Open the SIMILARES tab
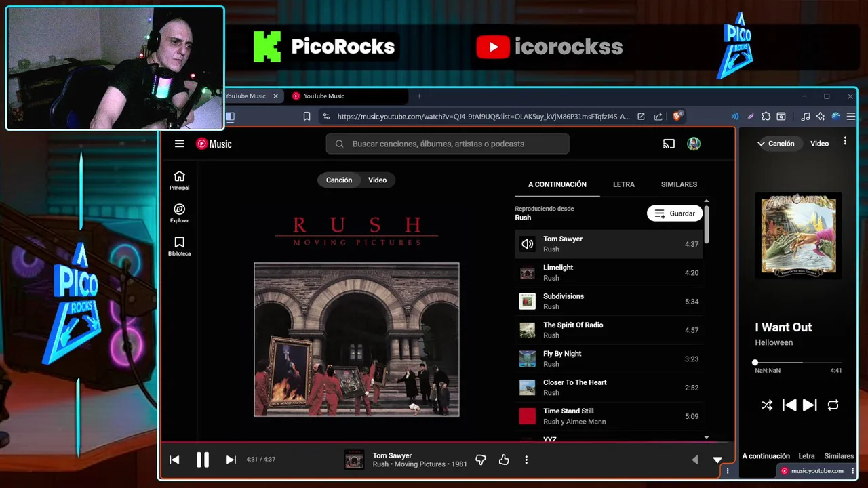868x488 pixels. [x=679, y=184]
